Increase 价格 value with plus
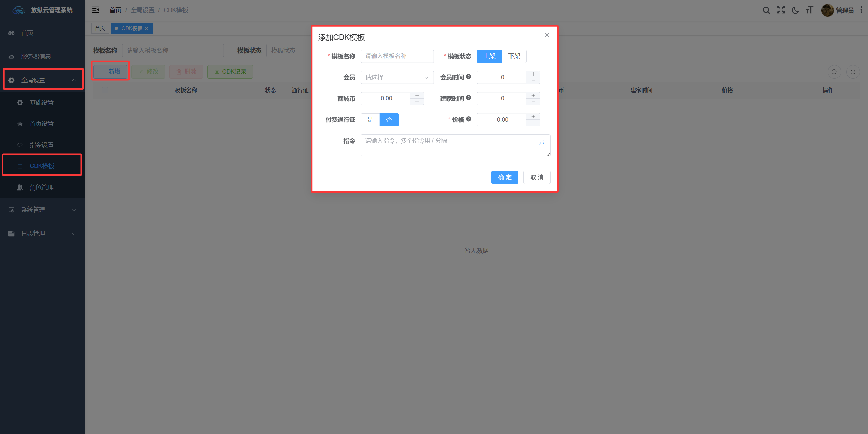Screen dimensions: 868x434 pos(533,116)
